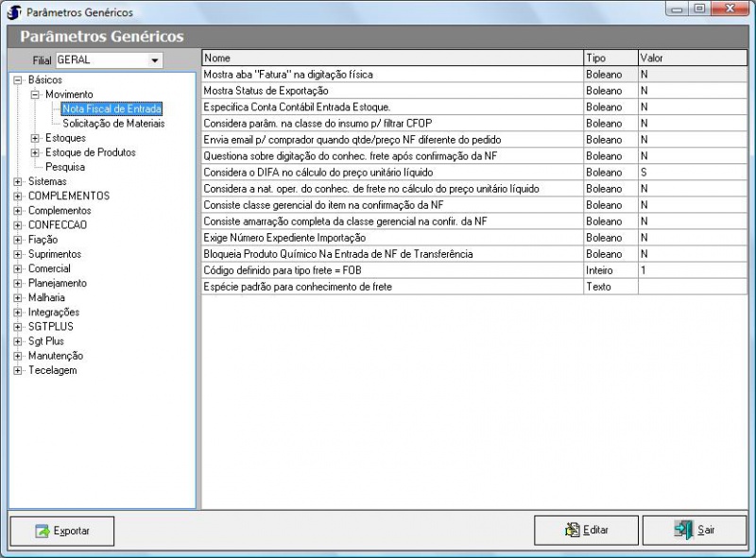The image size is (756, 558).
Task: Expand the Estoques tree node
Action: coord(35,138)
